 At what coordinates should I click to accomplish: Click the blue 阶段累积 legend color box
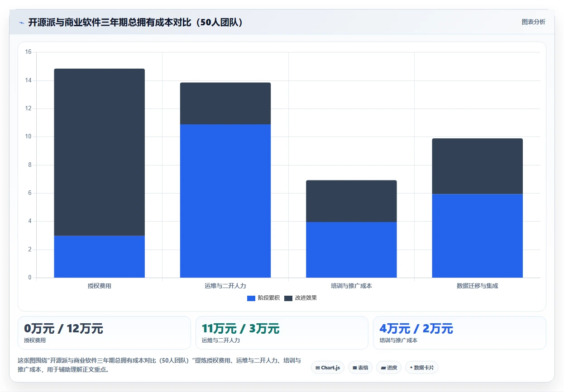point(251,298)
